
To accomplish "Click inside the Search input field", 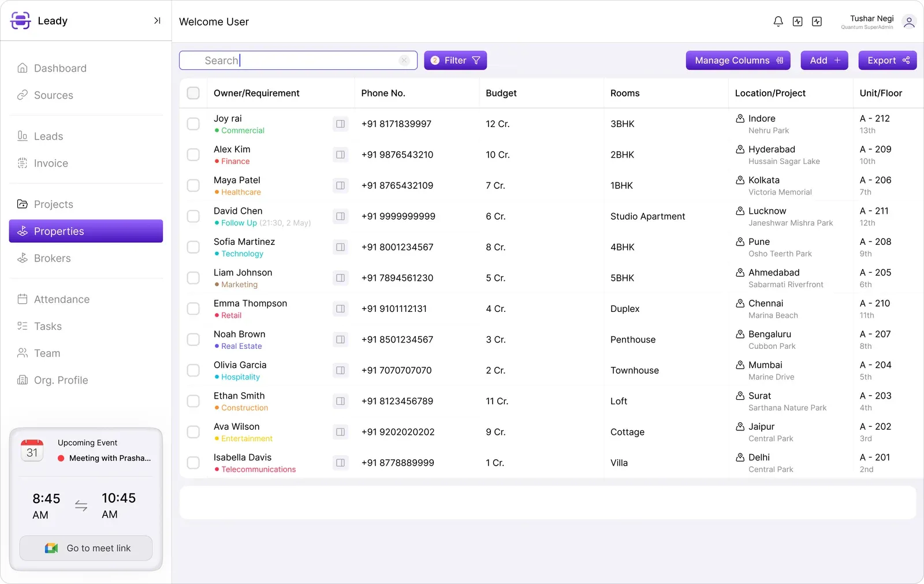I will point(298,60).
